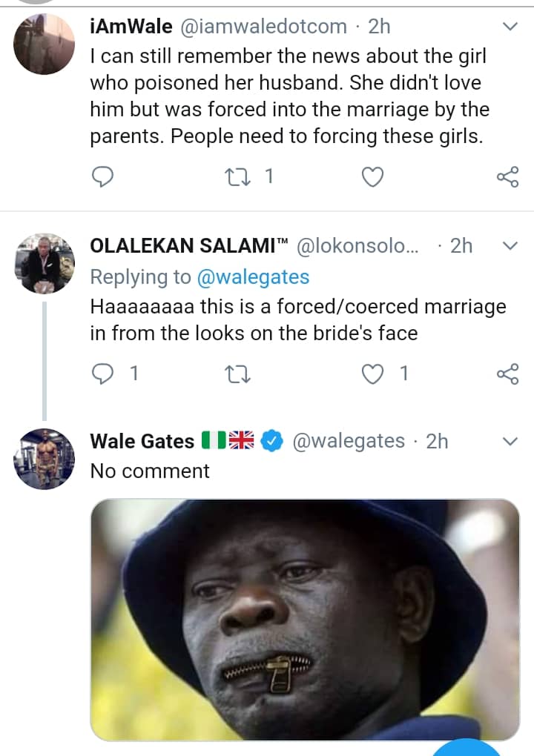Open iAmWale's profile picture
The width and height of the screenshot is (534, 756).
(x=44, y=43)
